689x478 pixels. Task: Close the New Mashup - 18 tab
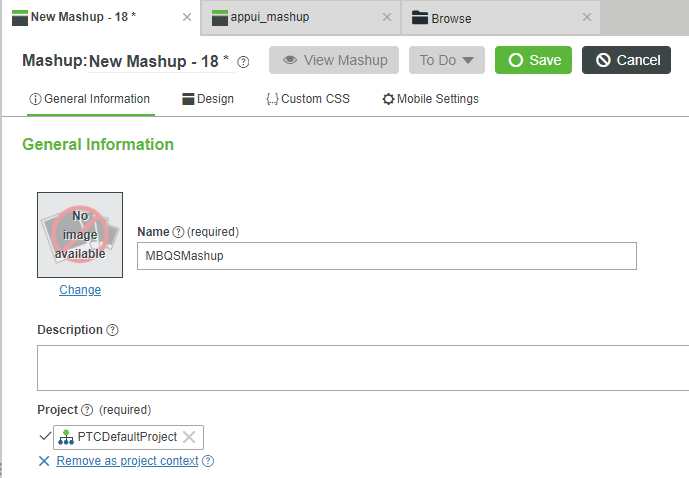pyautogui.click(x=187, y=17)
